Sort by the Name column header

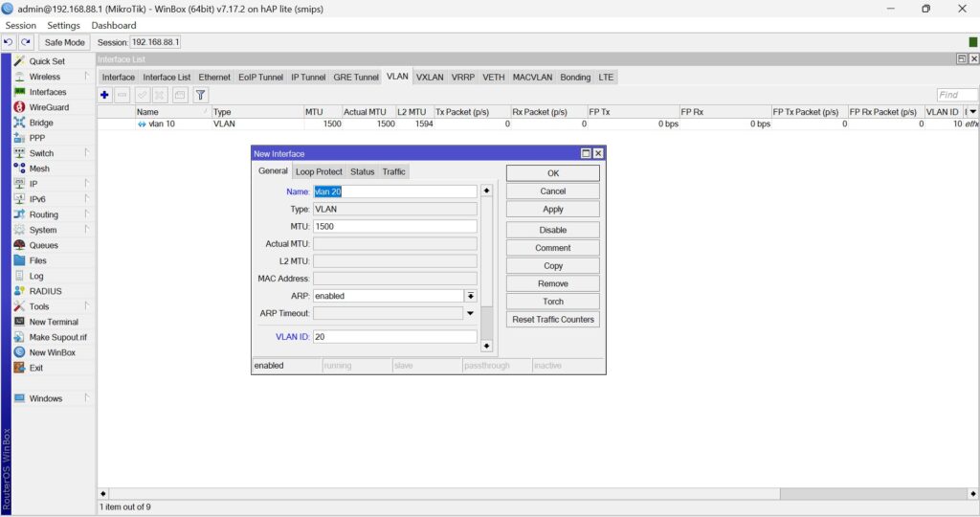coord(172,112)
